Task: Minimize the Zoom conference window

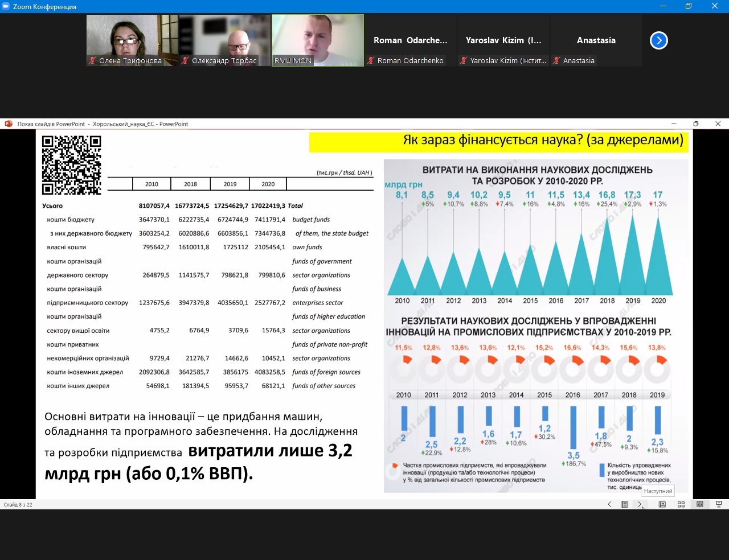Action: 663,6
